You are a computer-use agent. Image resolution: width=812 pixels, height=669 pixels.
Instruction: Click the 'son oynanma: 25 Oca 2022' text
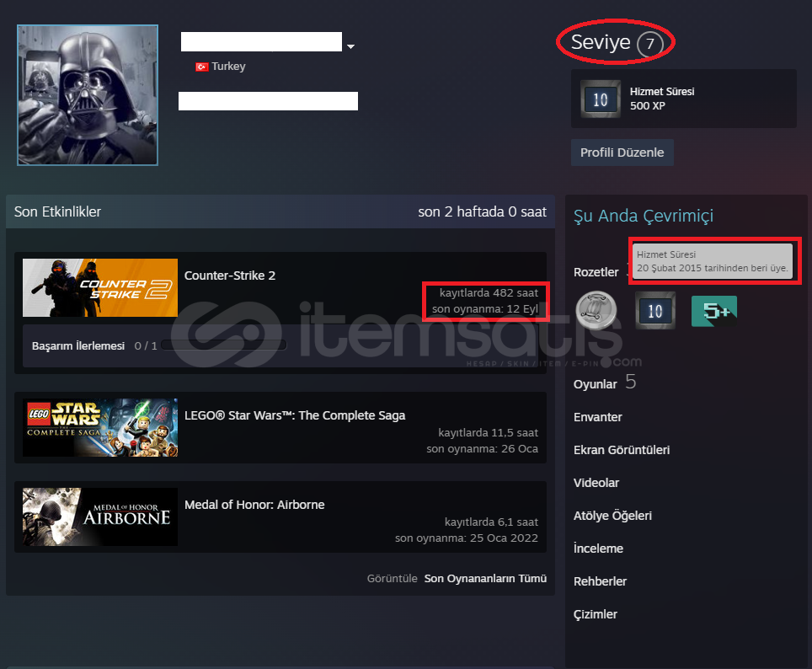point(467,538)
